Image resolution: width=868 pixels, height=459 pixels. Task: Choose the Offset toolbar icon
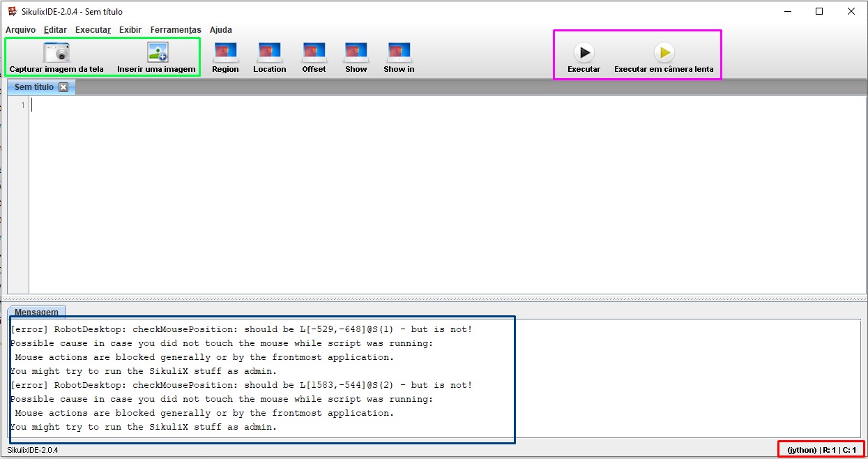coord(314,52)
